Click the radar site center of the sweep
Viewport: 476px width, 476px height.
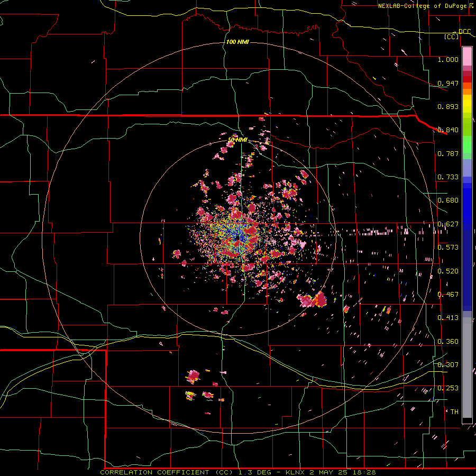click(x=237, y=237)
